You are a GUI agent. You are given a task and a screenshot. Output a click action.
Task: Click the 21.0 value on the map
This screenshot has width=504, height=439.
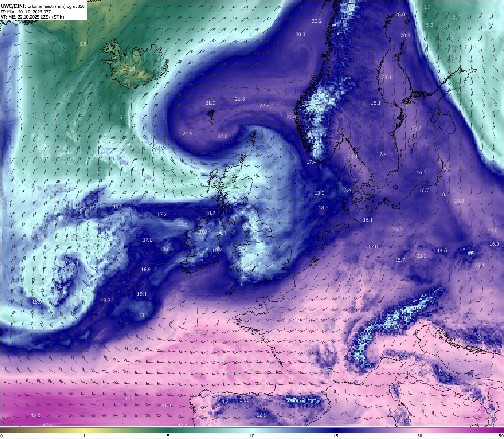[210, 103]
